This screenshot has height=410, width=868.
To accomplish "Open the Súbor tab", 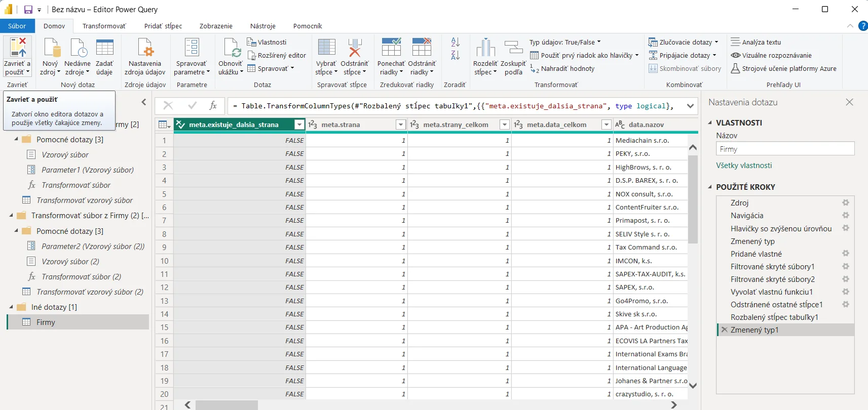I will (x=17, y=26).
